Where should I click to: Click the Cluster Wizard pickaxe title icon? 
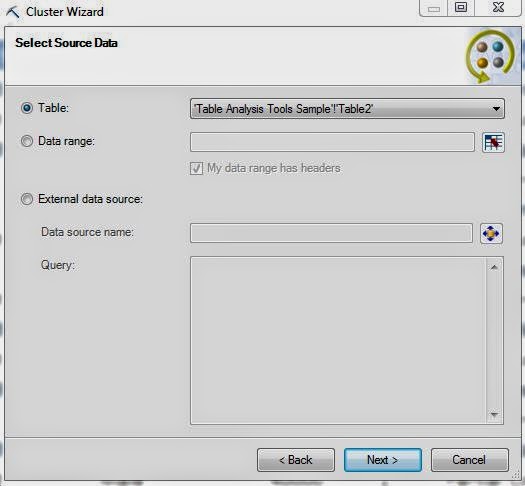(x=13, y=13)
